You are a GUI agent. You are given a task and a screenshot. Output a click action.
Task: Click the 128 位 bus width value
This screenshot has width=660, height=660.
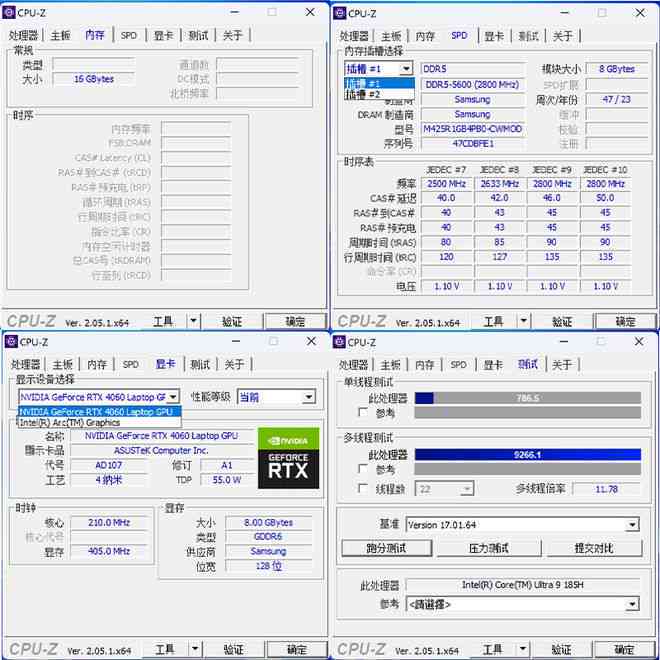269,566
